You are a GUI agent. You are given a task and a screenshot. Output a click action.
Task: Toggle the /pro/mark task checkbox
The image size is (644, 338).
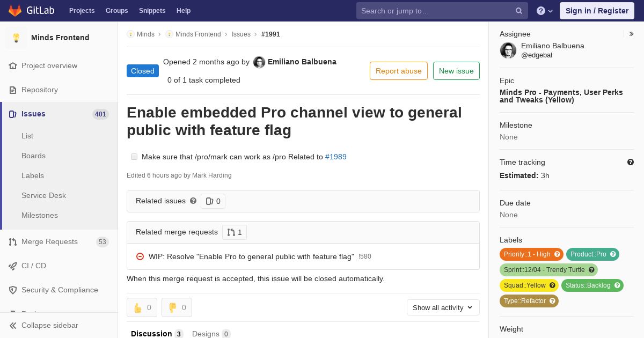coord(134,157)
